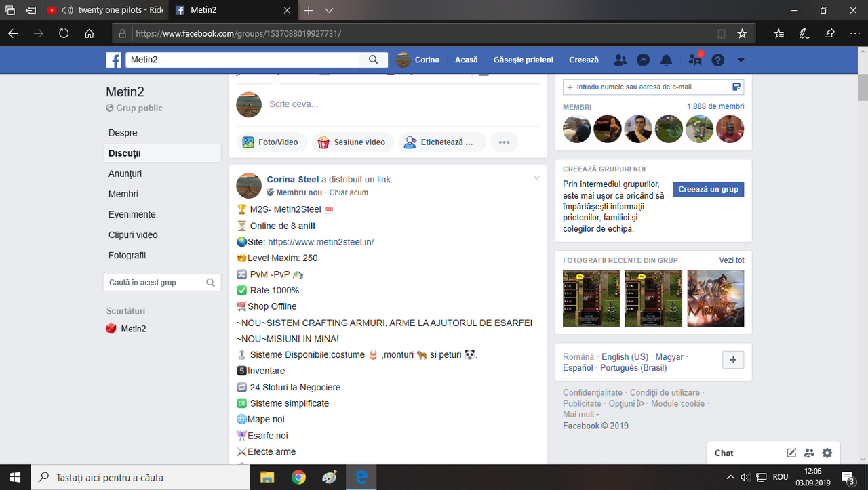Click the share page icon

click(829, 33)
